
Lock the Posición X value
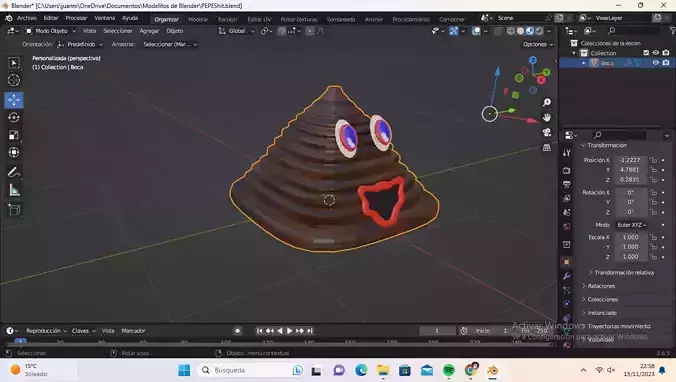(x=654, y=160)
